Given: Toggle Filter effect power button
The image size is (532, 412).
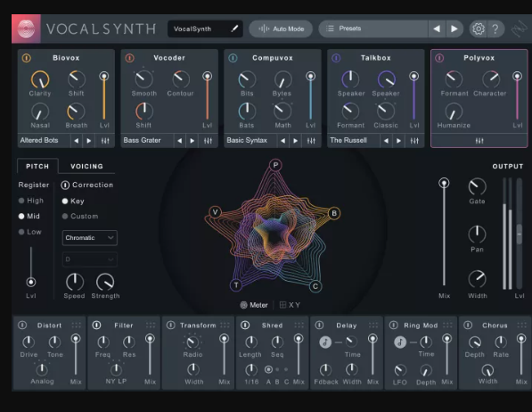Looking at the screenshot, I should (x=97, y=325).
